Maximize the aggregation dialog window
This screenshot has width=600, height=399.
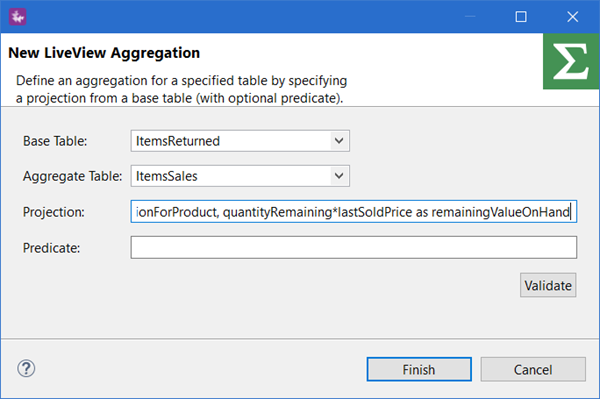[x=521, y=17]
